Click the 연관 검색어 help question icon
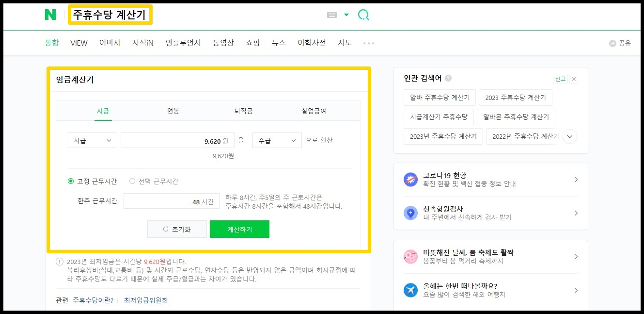Screen dimensions: 644x314 (x=448, y=78)
